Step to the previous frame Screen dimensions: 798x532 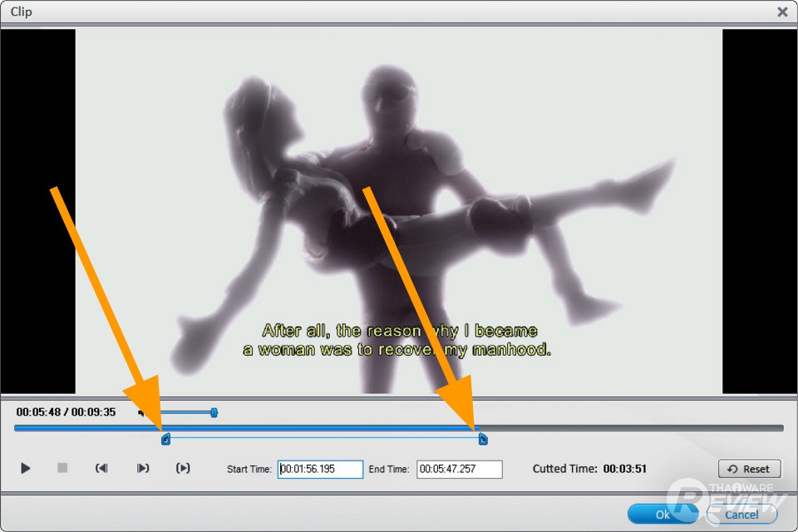point(101,468)
